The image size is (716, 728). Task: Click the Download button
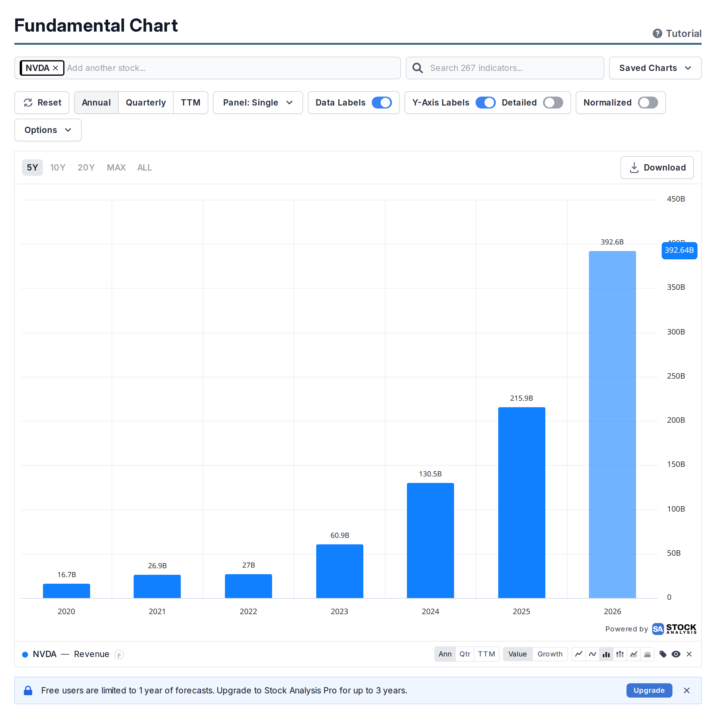[x=657, y=168]
